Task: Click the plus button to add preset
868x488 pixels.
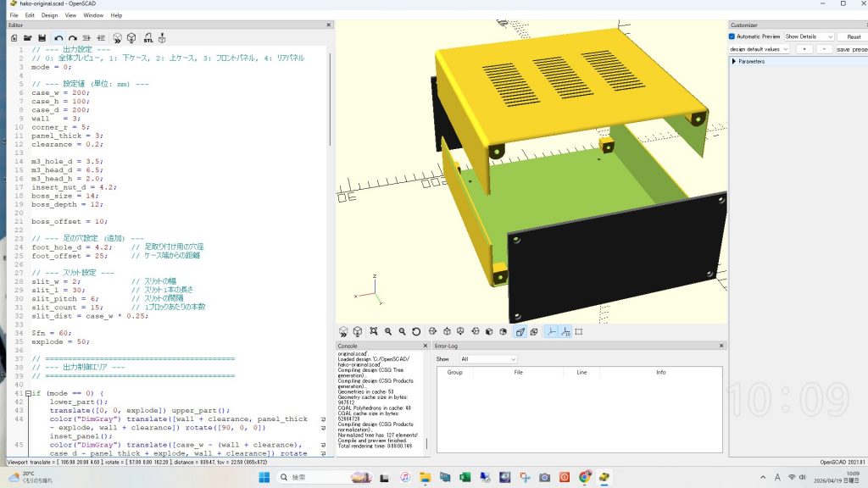Action: [x=804, y=49]
